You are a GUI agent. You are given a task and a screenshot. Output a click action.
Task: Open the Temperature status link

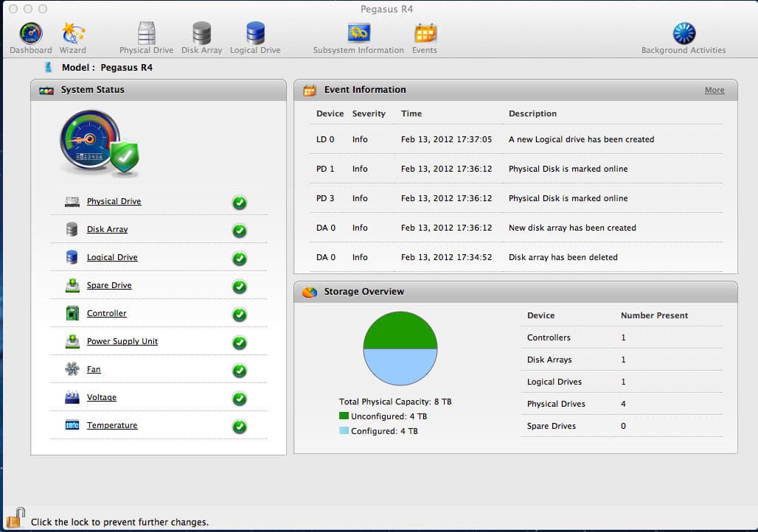click(x=112, y=426)
